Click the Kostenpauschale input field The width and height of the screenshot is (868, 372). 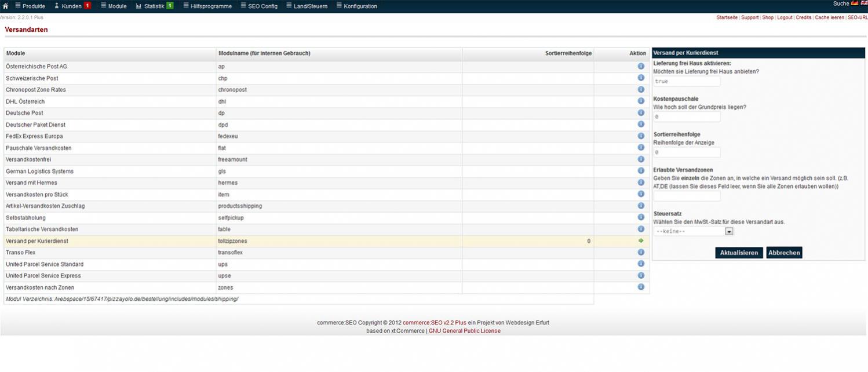pos(687,116)
